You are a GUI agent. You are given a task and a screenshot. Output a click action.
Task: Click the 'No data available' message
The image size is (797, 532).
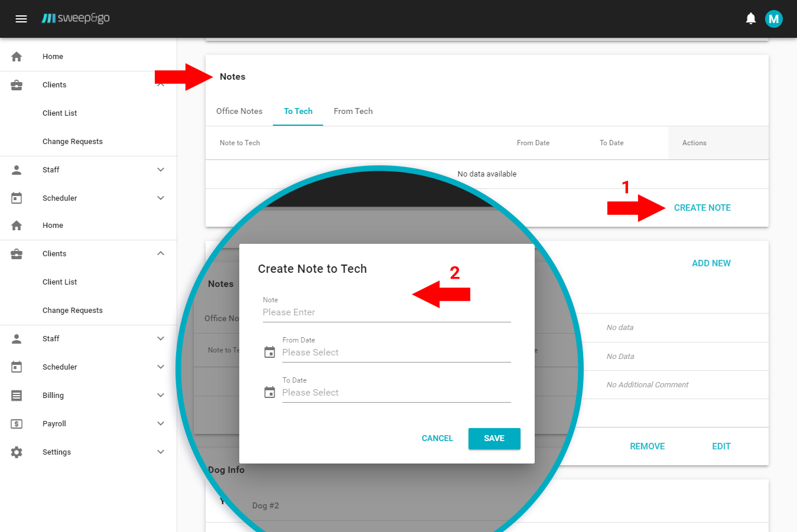click(x=487, y=174)
